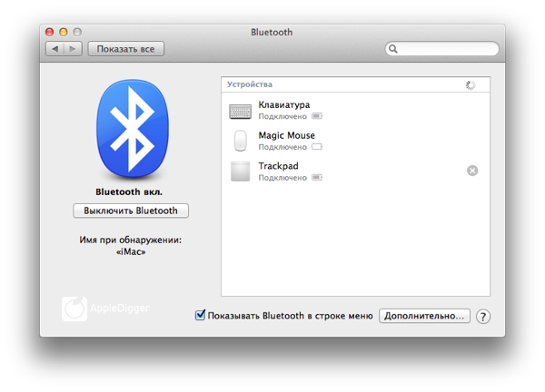Close the Bluetooth window with the red button

(x=49, y=32)
